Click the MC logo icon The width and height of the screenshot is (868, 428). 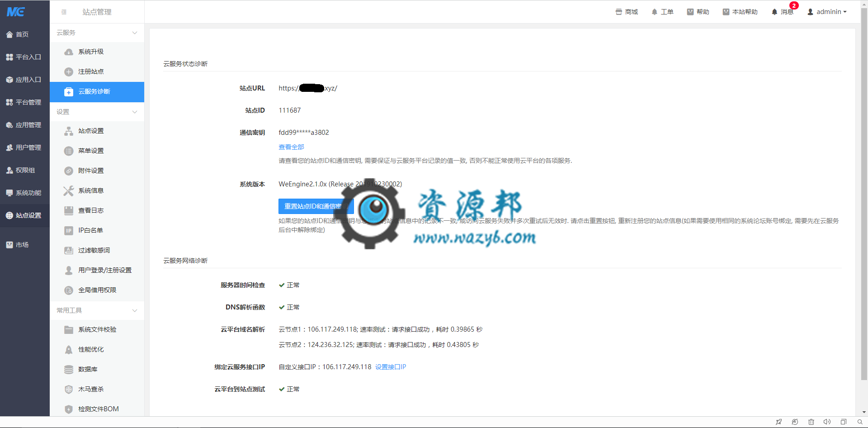pos(16,12)
